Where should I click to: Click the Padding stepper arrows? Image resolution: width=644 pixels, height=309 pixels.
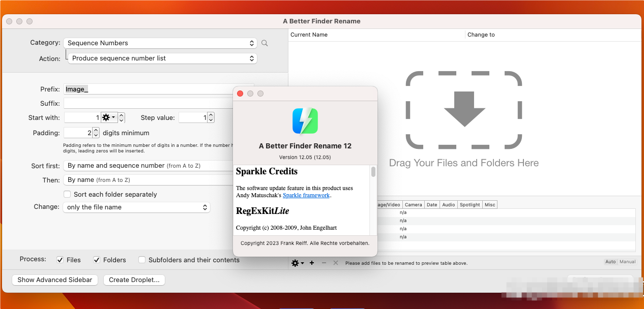click(96, 133)
